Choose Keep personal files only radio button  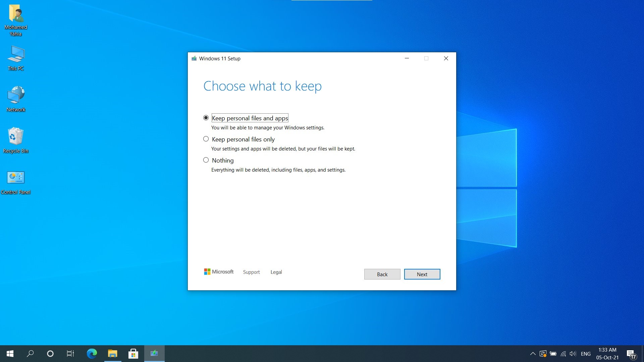(x=206, y=139)
